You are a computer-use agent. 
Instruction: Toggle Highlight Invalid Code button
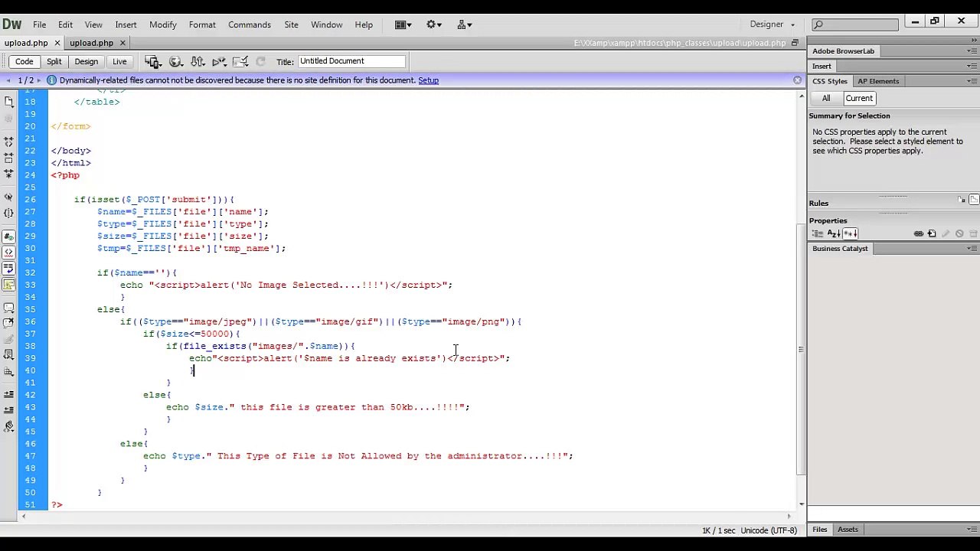coord(9,253)
